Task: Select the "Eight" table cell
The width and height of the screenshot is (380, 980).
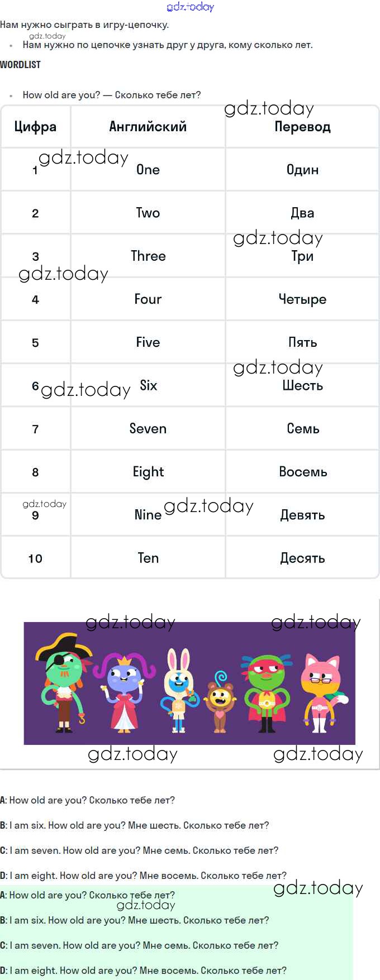Action: coord(148,472)
